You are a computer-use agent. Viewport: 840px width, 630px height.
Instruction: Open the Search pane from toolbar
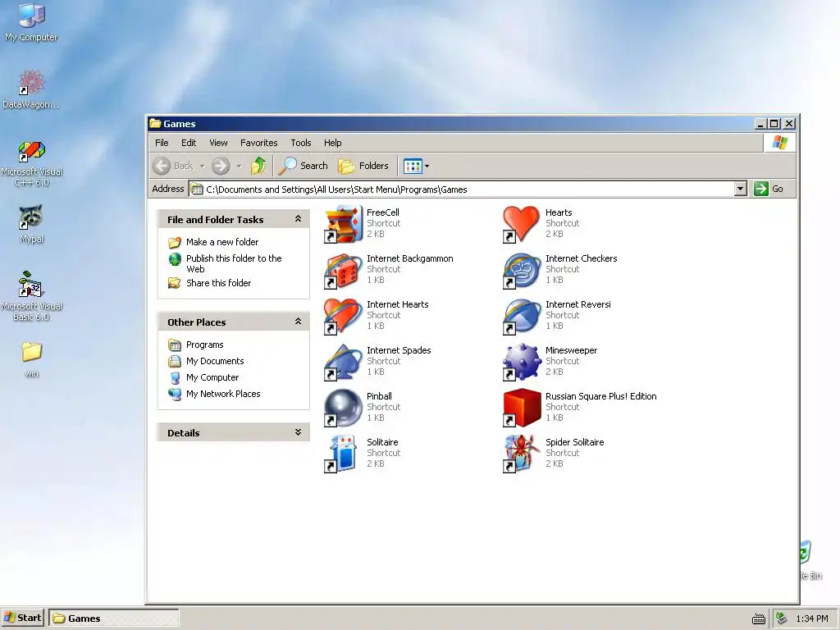click(304, 166)
